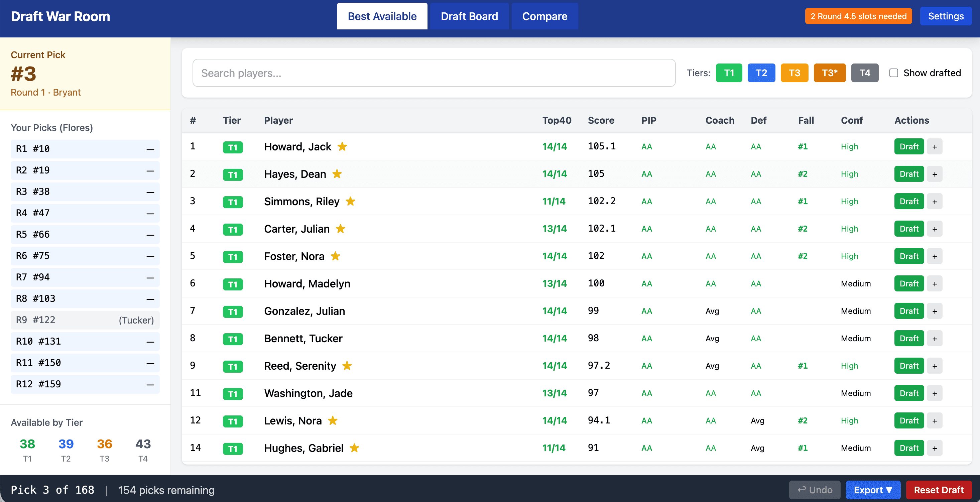The height and width of the screenshot is (502, 980).
Task: Click the Search players field
Action: click(x=433, y=73)
